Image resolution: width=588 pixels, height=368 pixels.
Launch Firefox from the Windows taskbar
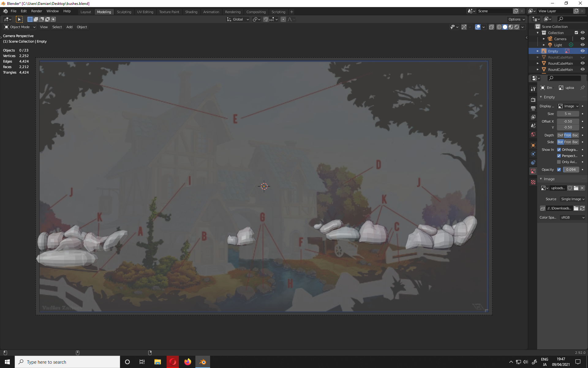pos(187,362)
